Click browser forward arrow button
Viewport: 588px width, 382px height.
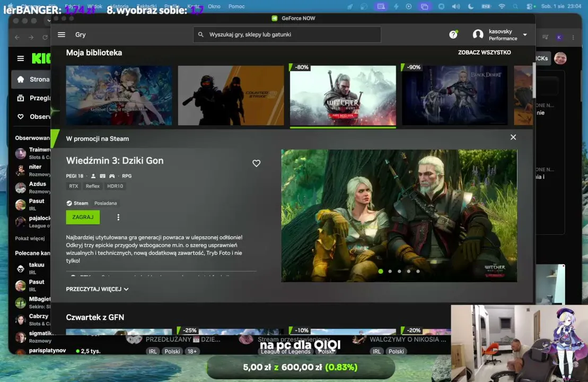[x=31, y=38]
